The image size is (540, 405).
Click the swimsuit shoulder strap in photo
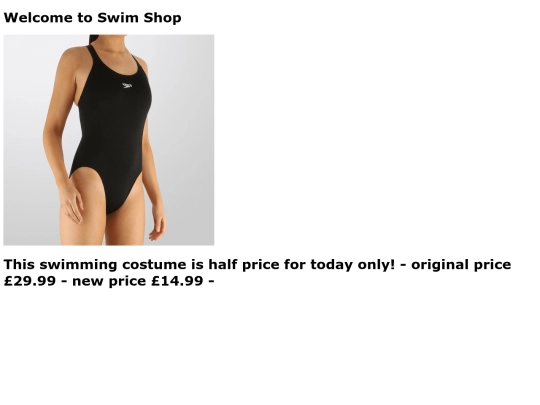(92, 55)
